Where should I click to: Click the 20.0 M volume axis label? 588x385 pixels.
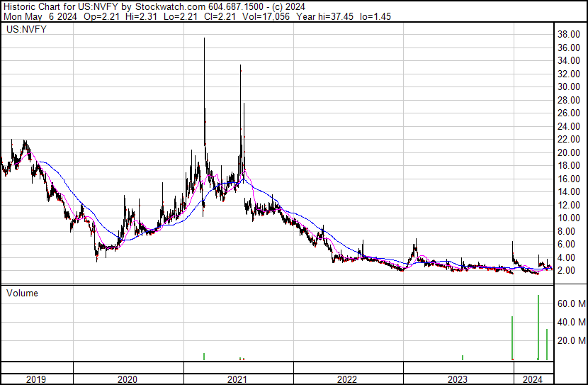570,340
